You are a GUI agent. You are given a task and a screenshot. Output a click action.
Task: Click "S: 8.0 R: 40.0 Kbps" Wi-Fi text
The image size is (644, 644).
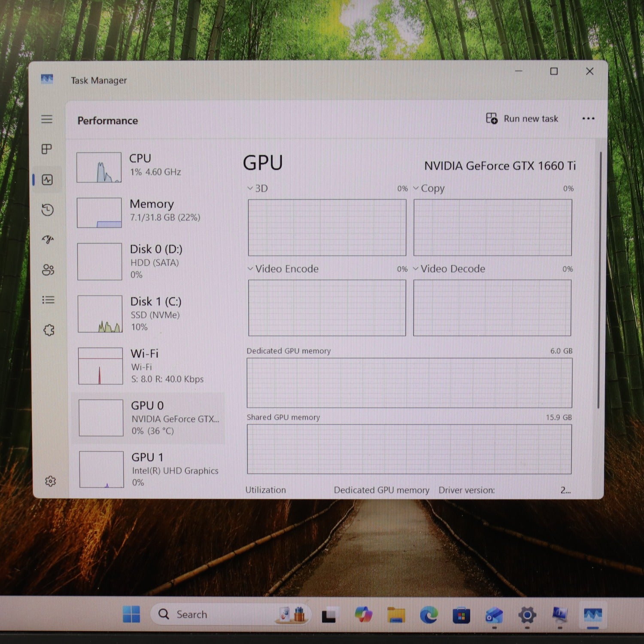pyautogui.click(x=167, y=379)
